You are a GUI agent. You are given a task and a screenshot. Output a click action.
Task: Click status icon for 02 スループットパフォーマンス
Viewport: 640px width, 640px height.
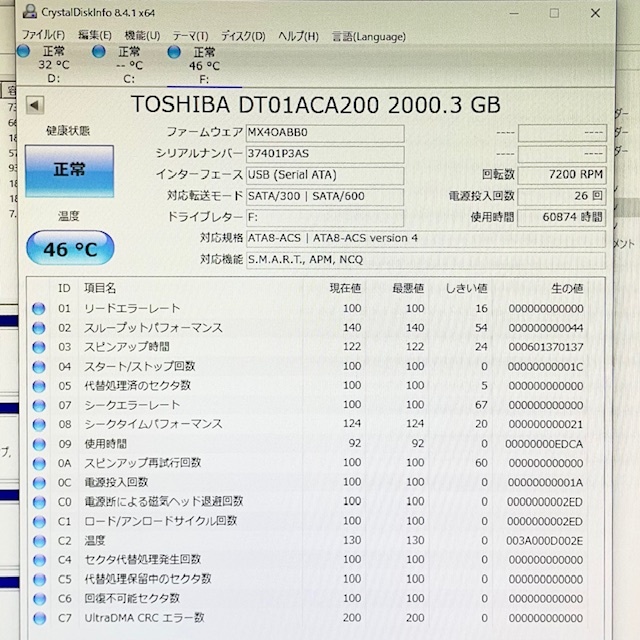(x=39, y=328)
